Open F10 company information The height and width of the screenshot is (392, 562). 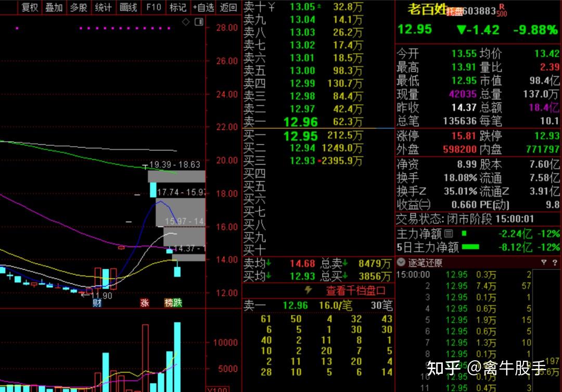click(154, 7)
